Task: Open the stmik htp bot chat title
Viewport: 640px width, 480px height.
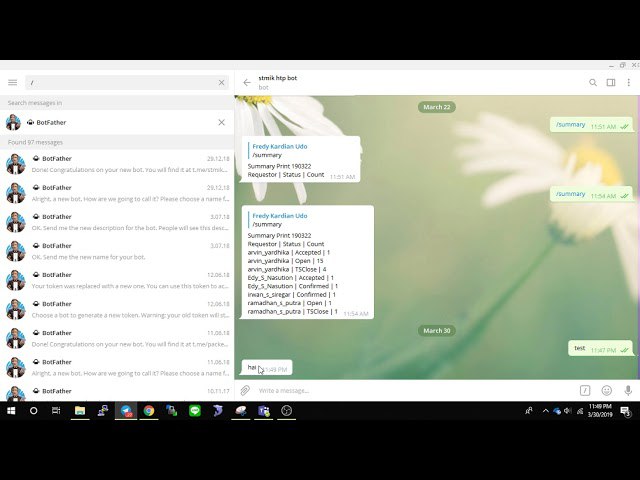Action: [x=278, y=78]
